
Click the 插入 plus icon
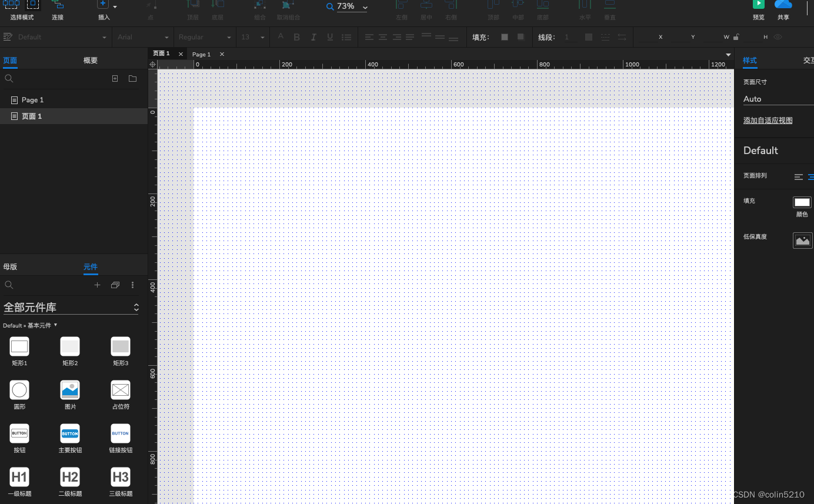click(103, 4)
